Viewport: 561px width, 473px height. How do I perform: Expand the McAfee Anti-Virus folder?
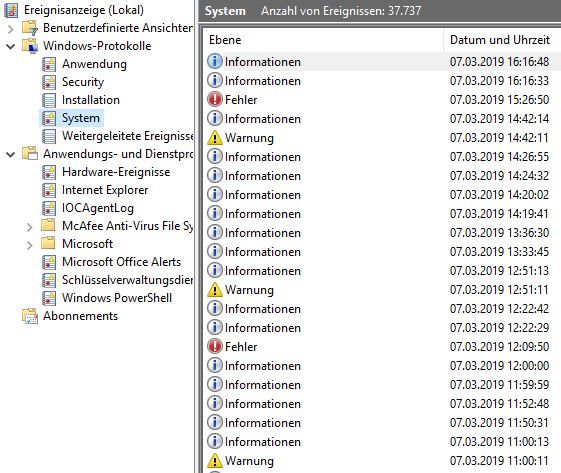(30, 227)
